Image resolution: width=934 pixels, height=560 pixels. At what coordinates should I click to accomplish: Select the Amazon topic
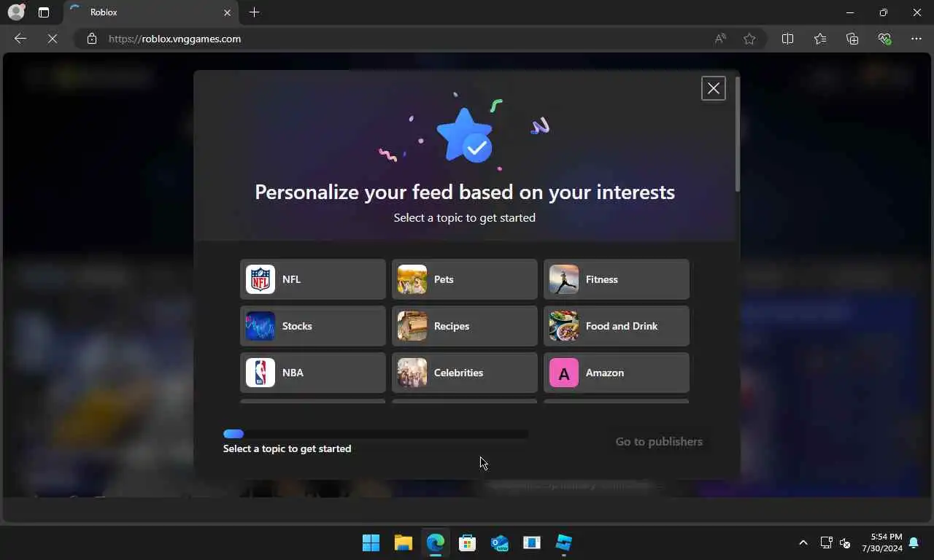coord(616,373)
